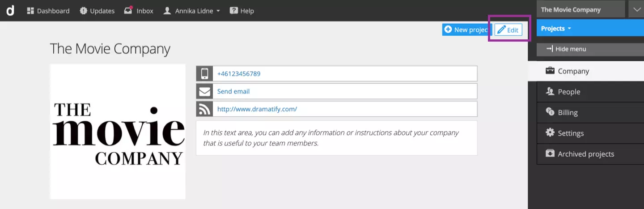Click the RSS feed icon beside the URL
This screenshot has width=644, height=209.
pyautogui.click(x=204, y=109)
